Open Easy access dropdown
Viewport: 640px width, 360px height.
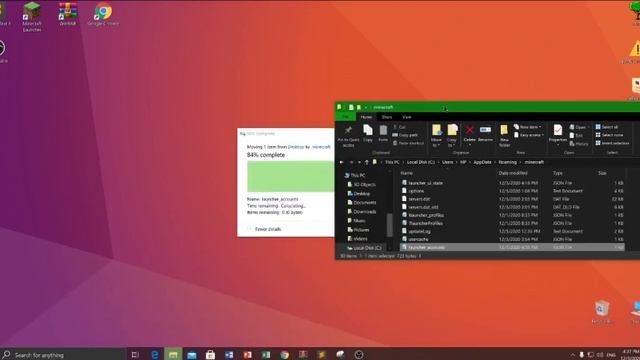[x=529, y=135]
